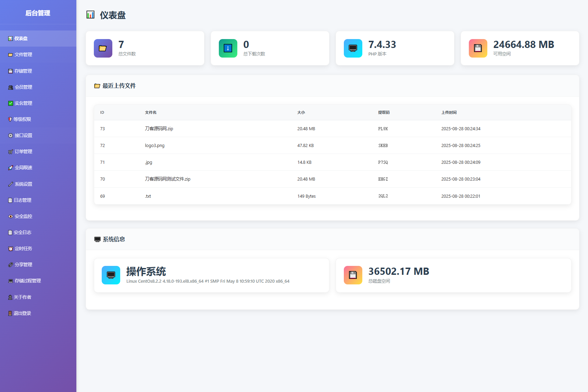Click the 全局限速 rocket icon

tap(10, 168)
